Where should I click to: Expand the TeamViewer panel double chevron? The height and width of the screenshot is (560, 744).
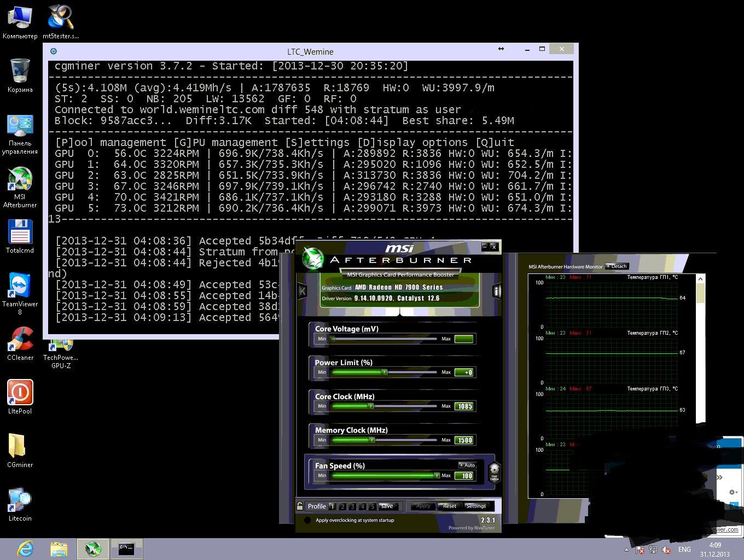pos(719,477)
